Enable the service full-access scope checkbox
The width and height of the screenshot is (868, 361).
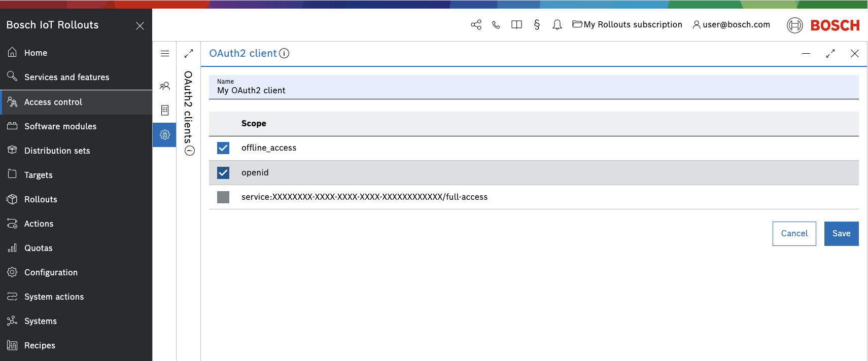point(223,197)
